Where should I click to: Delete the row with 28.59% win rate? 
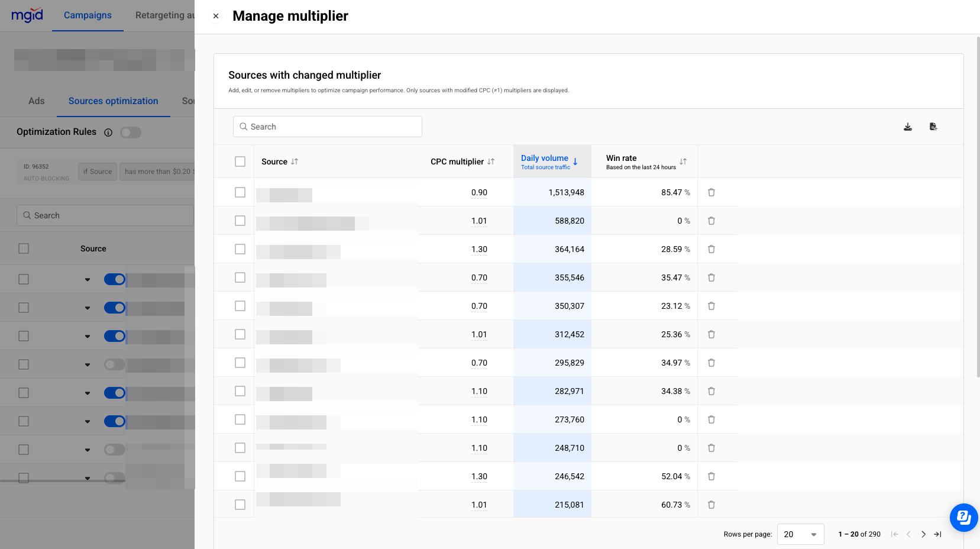click(711, 249)
